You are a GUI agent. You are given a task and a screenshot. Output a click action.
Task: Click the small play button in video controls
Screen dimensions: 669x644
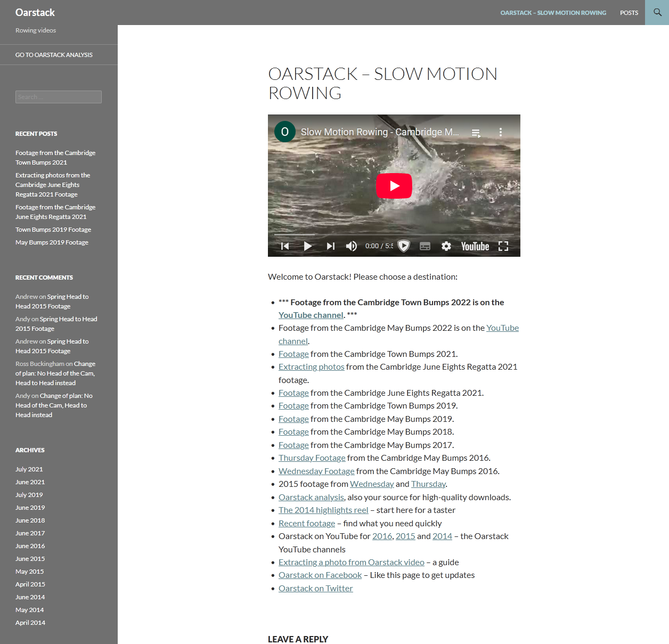(x=307, y=246)
